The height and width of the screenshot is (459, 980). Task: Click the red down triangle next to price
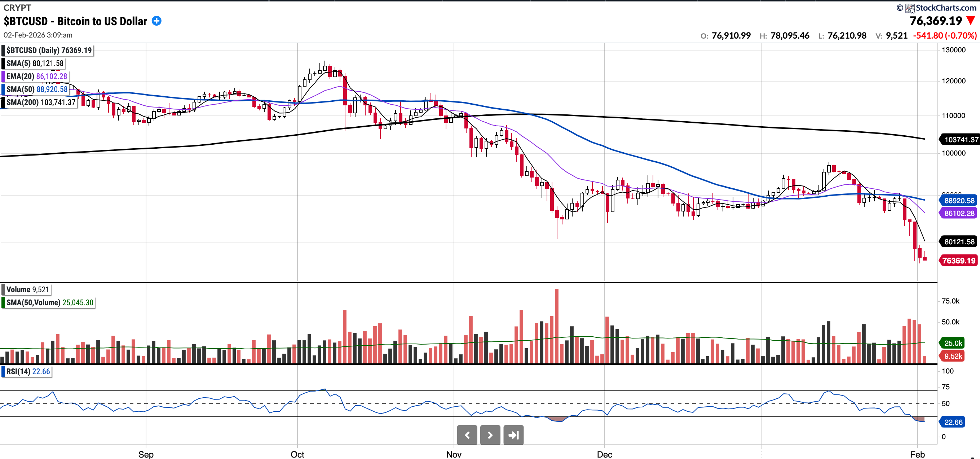[x=971, y=21]
